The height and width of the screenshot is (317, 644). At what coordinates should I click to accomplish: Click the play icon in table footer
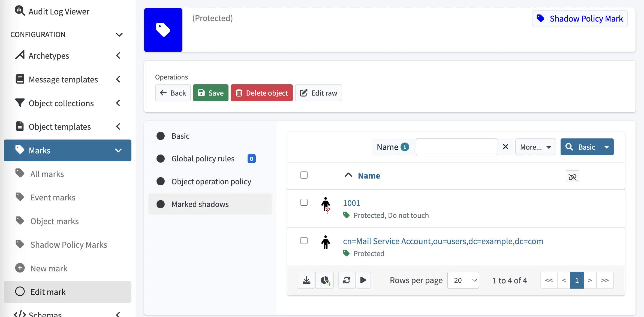point(363,280)
